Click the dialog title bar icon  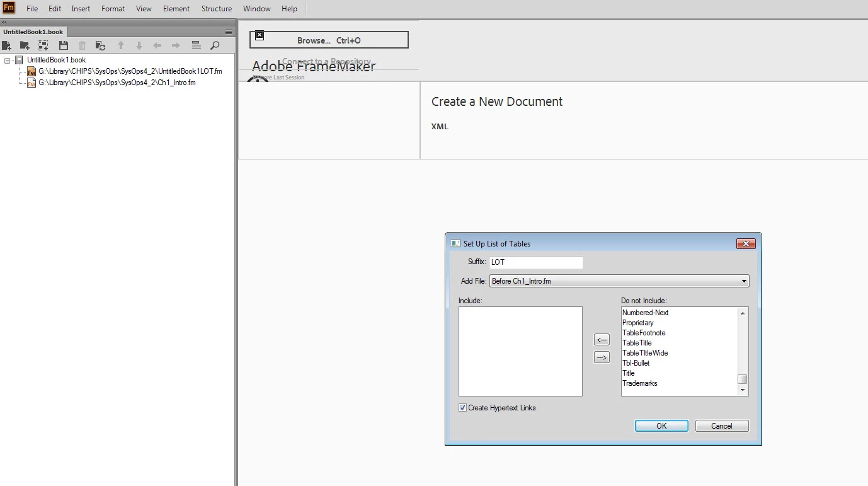[455, 243]
